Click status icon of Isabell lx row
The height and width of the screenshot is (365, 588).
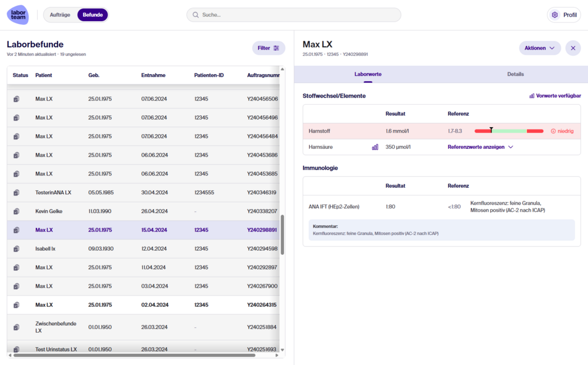[x=16, y=249]
